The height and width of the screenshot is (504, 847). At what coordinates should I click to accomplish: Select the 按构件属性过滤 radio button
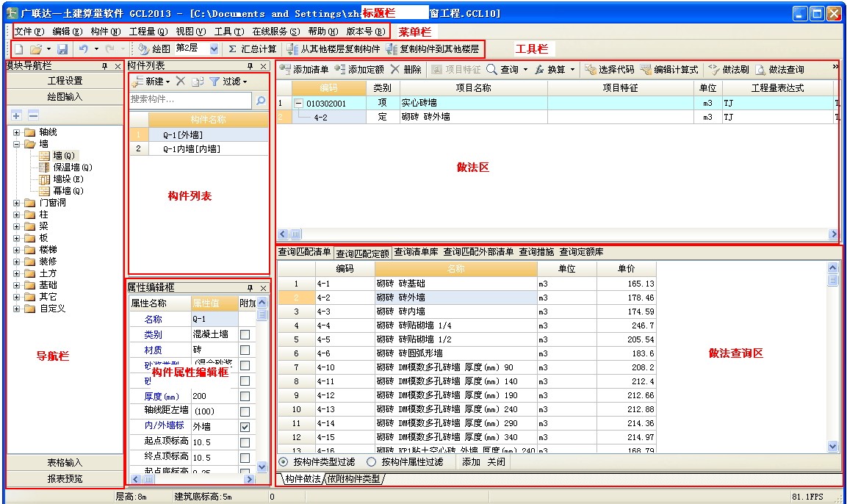click(x=371, y=462)
